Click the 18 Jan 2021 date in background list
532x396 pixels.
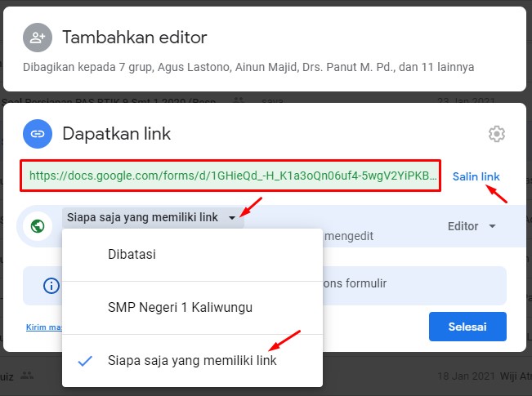(466, 376)
